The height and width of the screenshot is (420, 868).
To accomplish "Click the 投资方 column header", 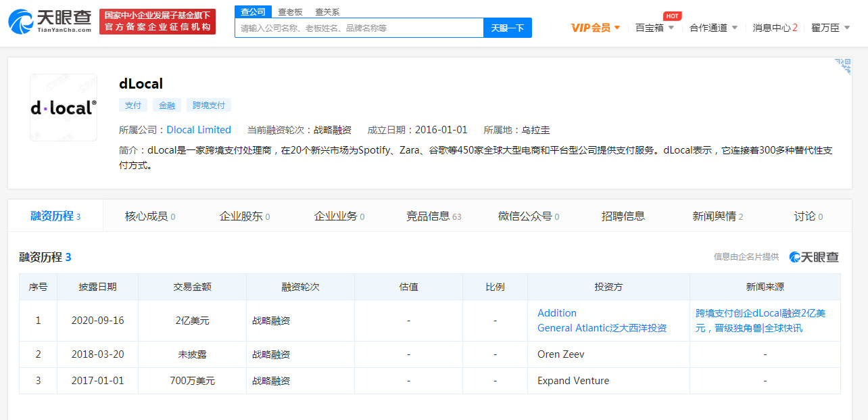I will coord(608,287).
